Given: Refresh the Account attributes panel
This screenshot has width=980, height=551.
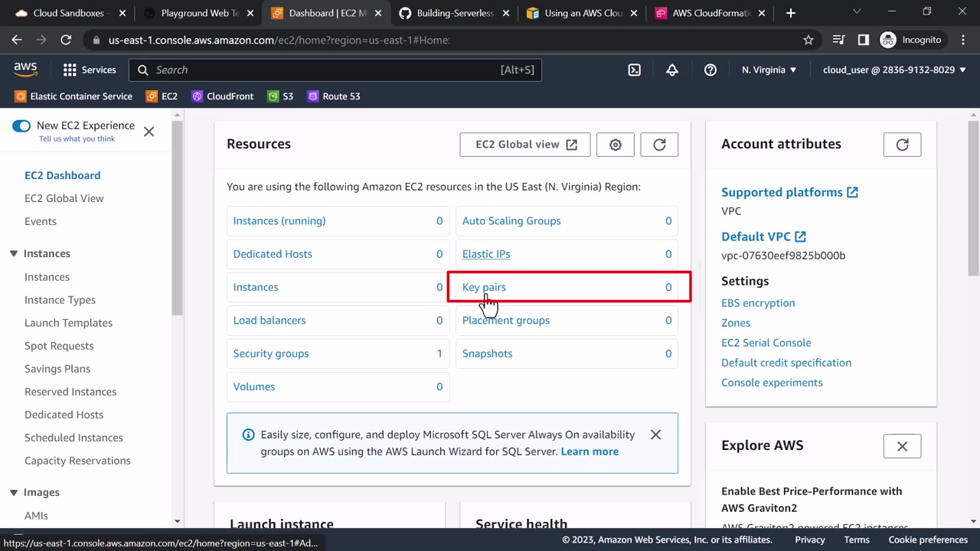Looking at the screenshot, I should tap(902, 145).
